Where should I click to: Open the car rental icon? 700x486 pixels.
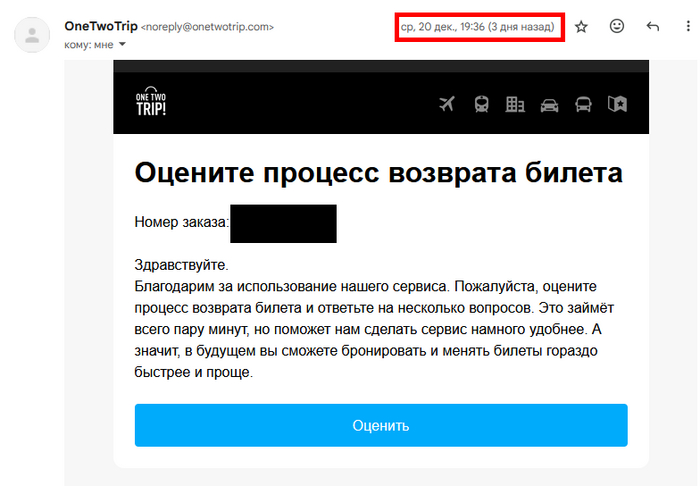tap(549, 105)
